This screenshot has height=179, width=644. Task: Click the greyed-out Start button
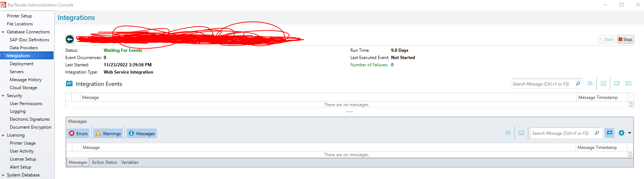607,39
